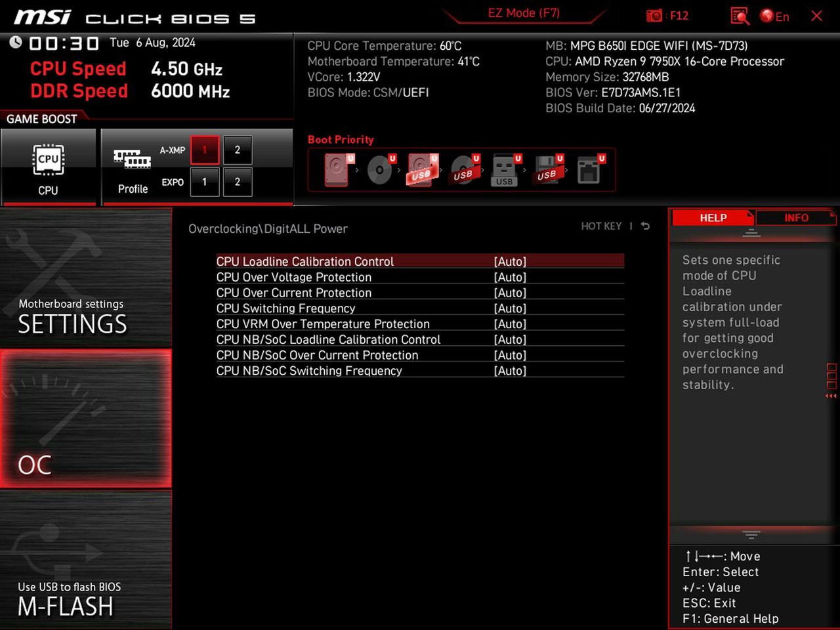Open M-FLASH to flash BIOS from USB
The image size is (840, 630).
click(86, 560)
